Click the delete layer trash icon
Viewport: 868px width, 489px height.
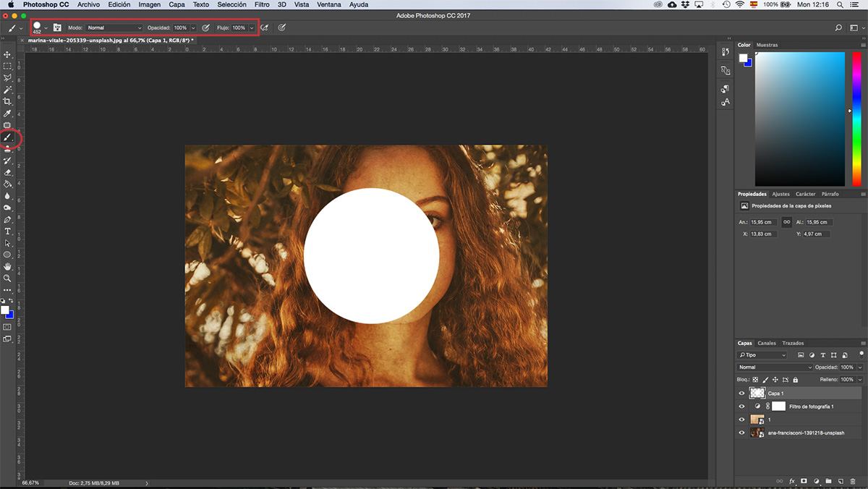coord(853,481)
